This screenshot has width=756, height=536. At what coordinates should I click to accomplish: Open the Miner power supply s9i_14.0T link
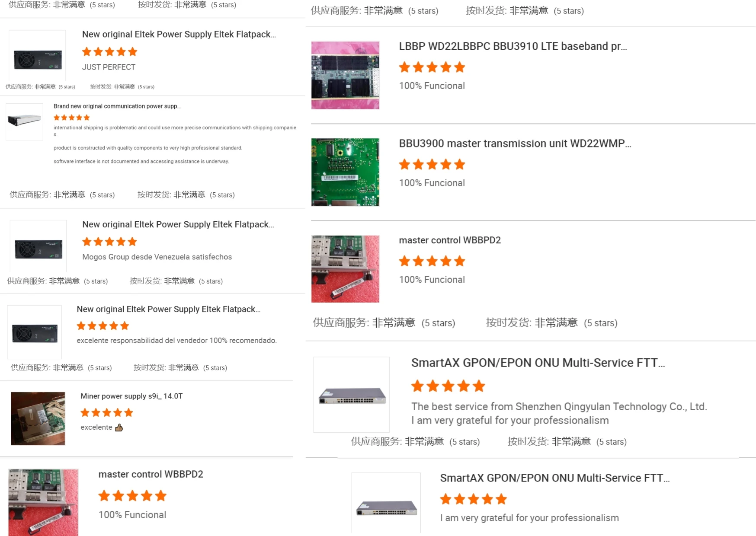coord(131,396)
